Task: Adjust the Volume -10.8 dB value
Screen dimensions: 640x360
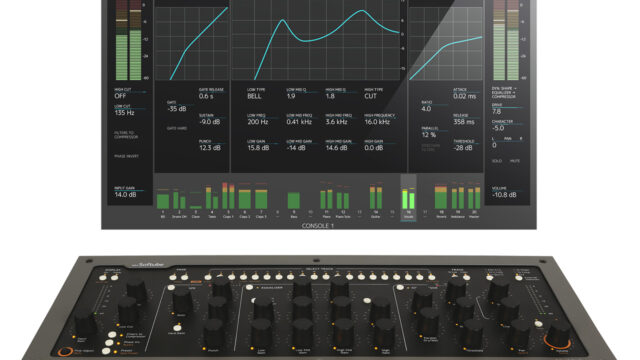Action: [x=504, y=195]
